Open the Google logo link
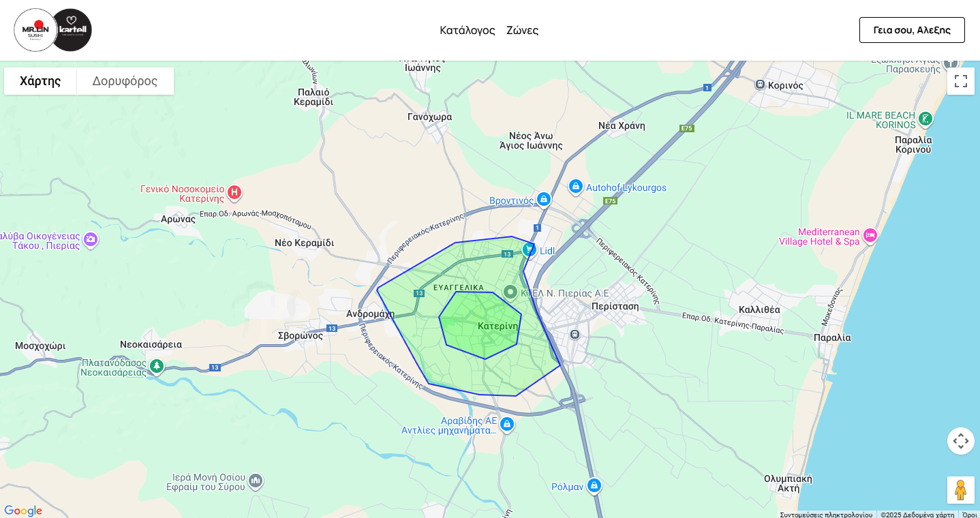Screen dimensions: 980x518 22,511
